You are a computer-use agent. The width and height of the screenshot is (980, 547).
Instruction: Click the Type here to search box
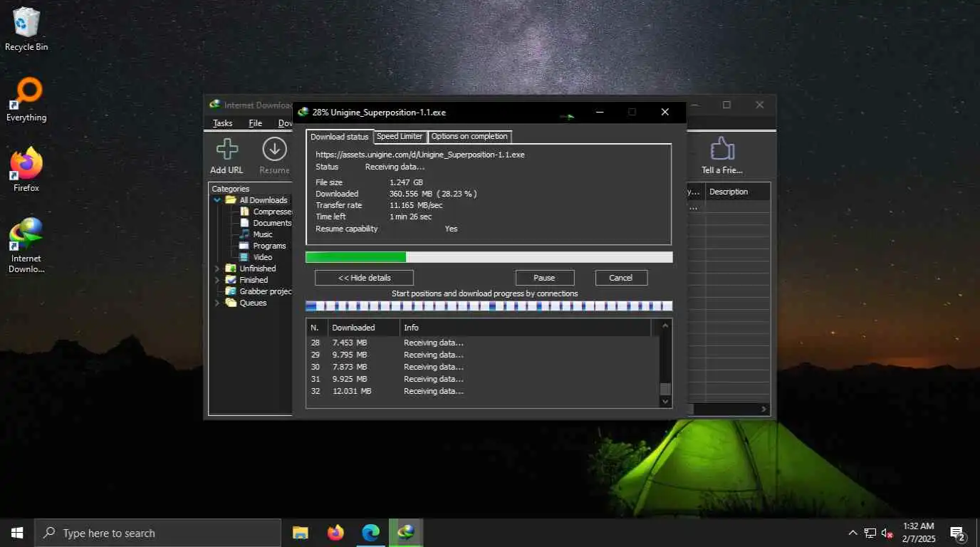coord(158,533)
